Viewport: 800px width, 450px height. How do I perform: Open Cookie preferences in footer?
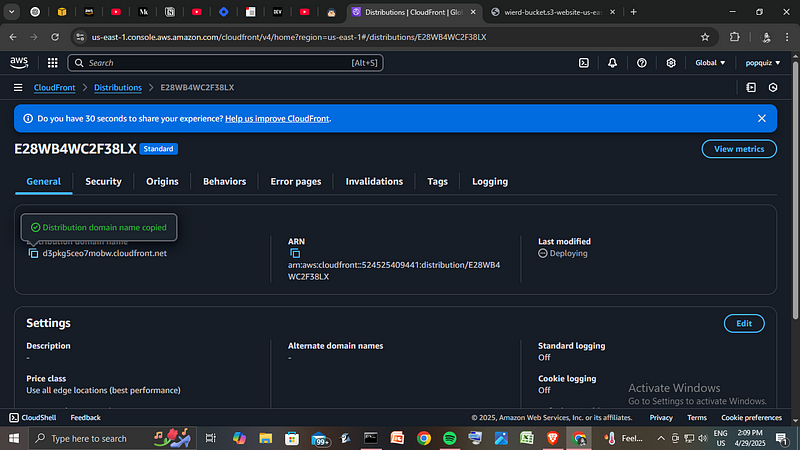tap(751, 417)
